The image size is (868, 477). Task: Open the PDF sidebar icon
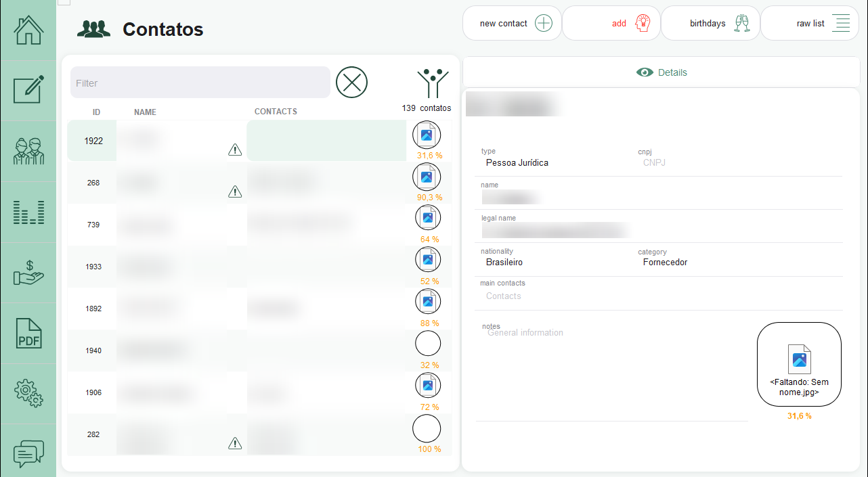(28, 333)
